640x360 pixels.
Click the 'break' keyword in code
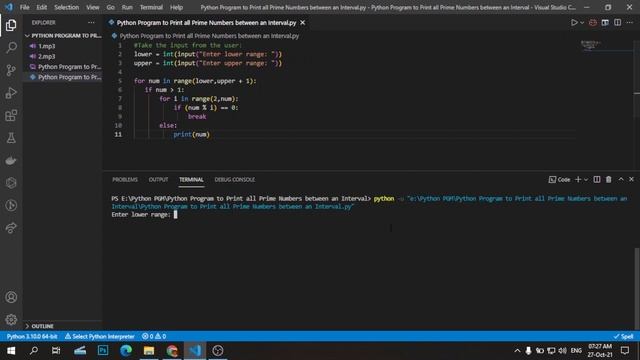point(197,117)
